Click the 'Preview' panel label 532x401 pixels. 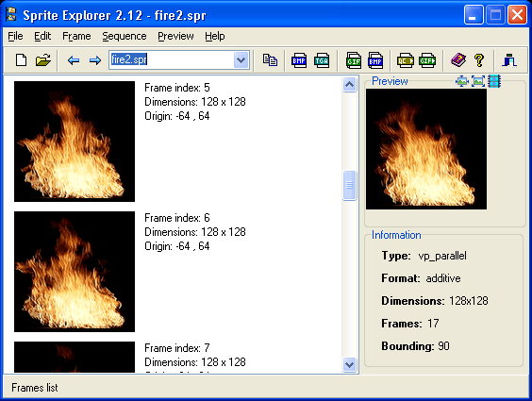(390, 81)
